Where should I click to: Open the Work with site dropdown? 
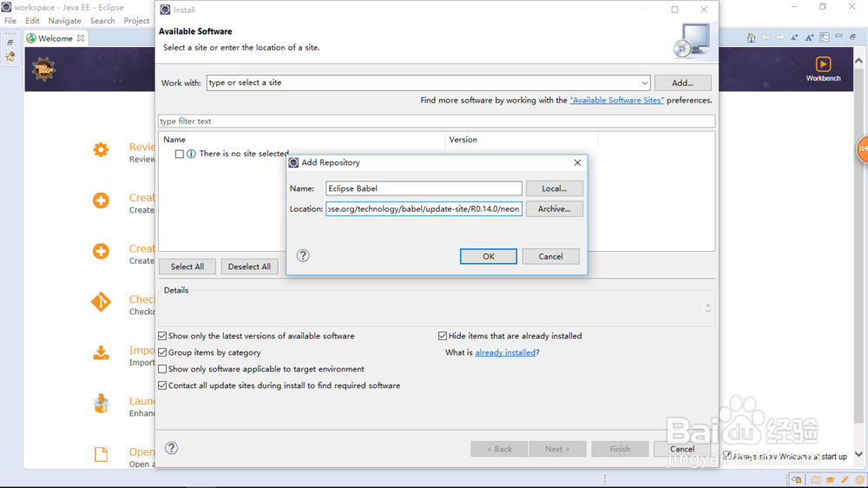[644, 83]
